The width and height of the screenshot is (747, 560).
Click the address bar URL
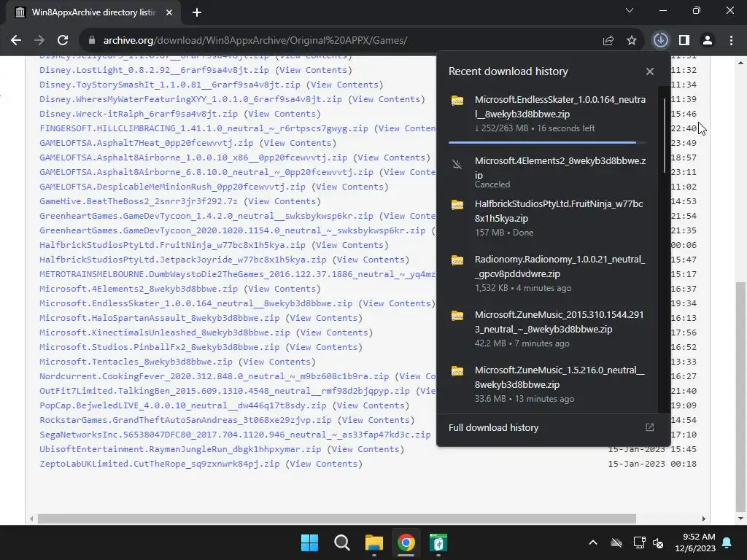point(255,41)
